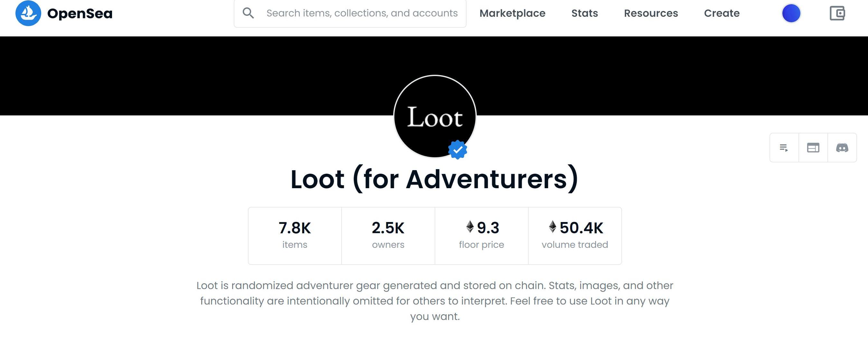Click the 2.5K owners stat box
Screen dimensions: 868x339
[388, 236]
